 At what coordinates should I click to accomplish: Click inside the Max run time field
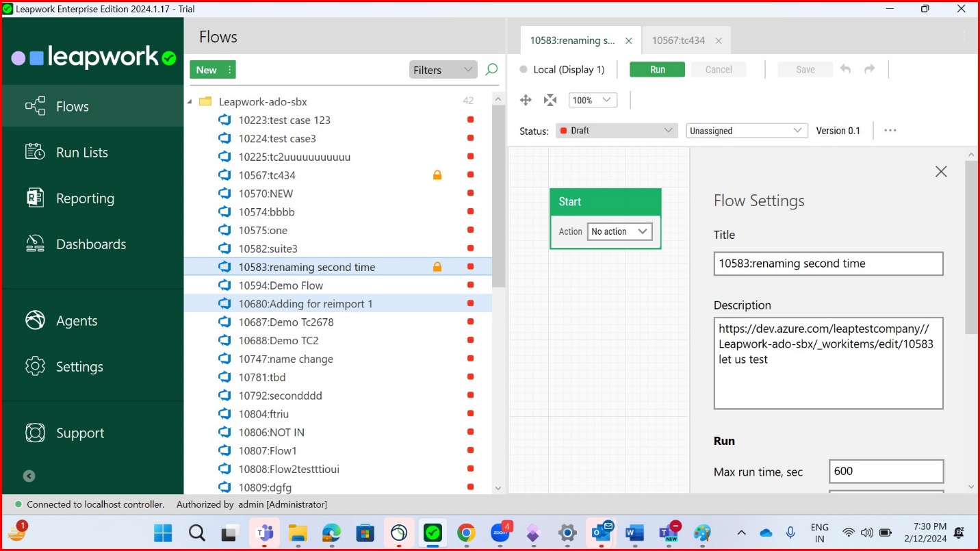coord(886,471)
